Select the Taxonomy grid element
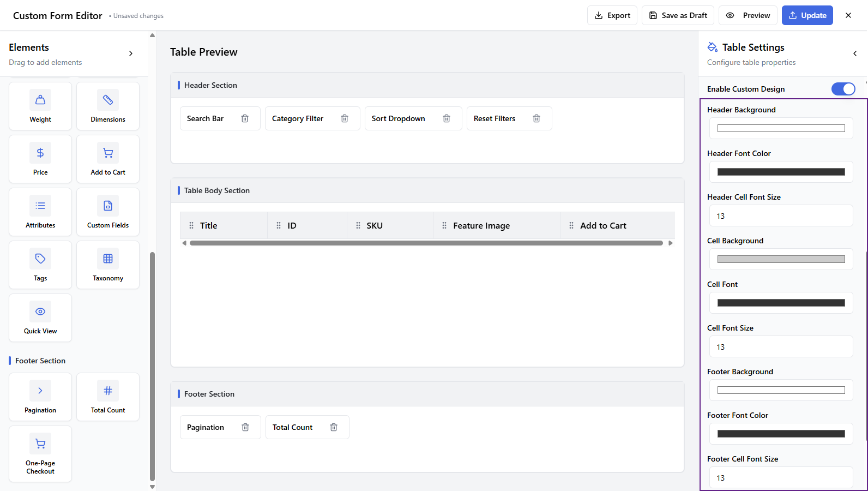Screen dimensions: 868x491 pos(108,265)
